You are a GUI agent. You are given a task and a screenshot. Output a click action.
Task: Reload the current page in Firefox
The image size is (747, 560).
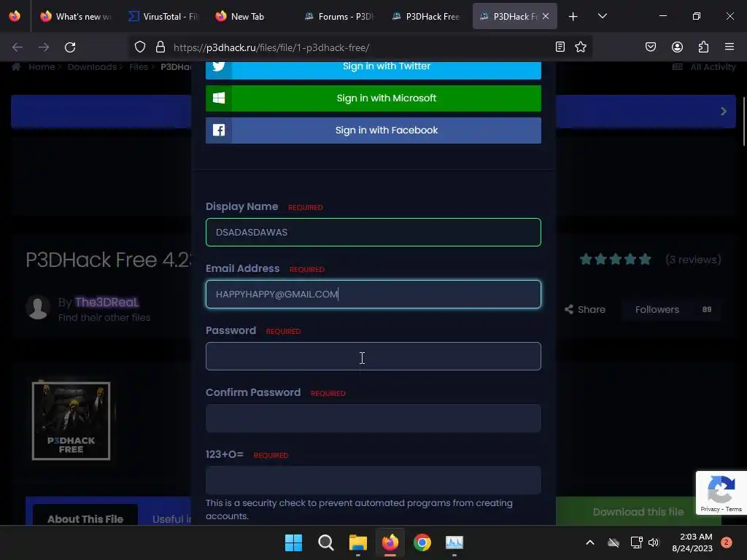(x=70, y=47)
